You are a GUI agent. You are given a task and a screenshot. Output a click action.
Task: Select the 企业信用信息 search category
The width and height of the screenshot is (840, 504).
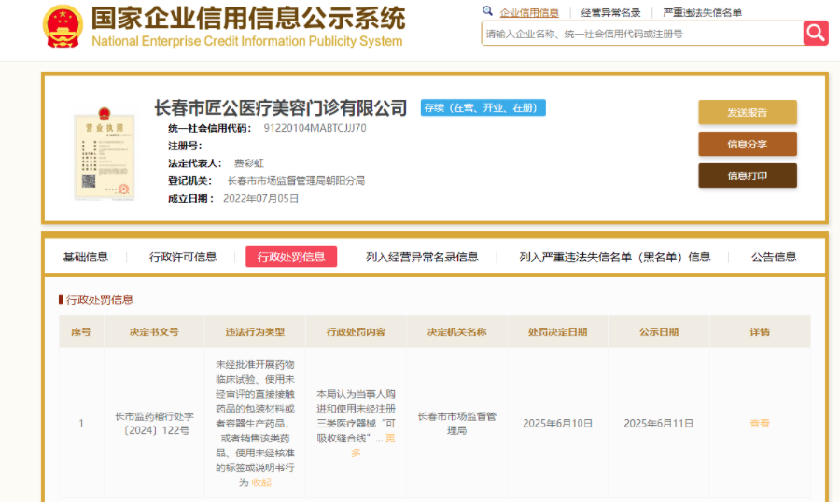(x=529, y=13)
